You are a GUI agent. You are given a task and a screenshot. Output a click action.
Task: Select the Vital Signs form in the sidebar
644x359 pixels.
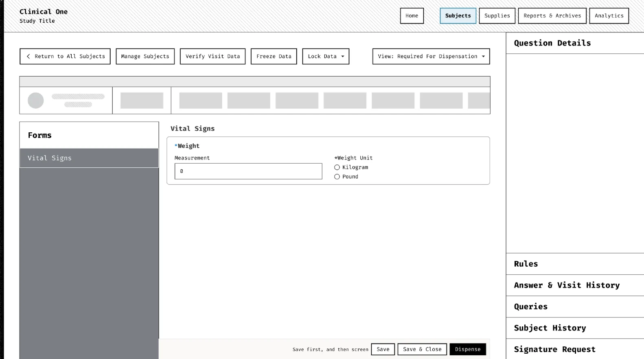pyautogui.click(x=89, y=158)
